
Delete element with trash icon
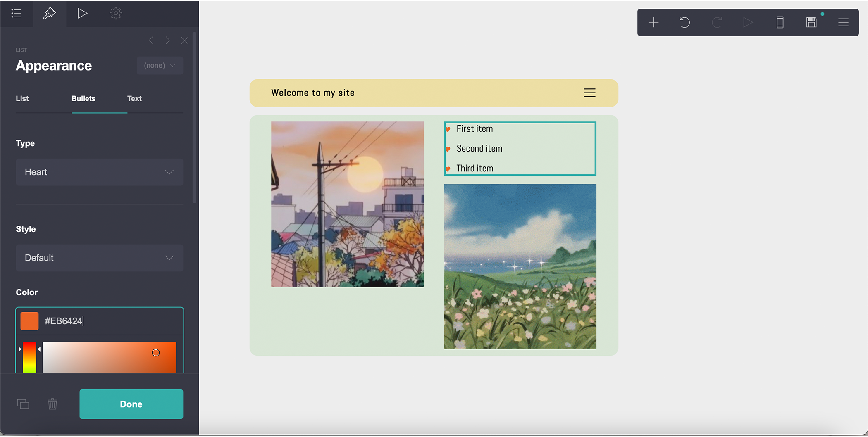click(52, 404)
